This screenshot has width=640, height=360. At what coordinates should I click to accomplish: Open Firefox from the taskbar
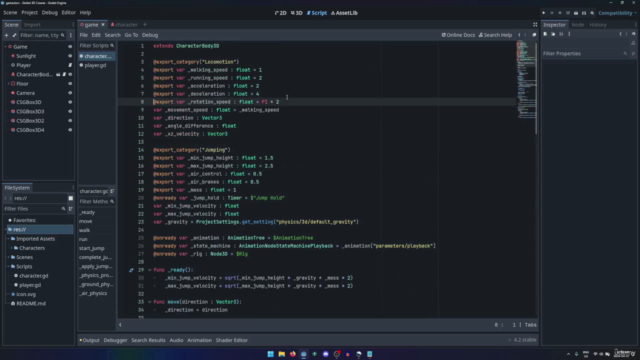[293, 354]
